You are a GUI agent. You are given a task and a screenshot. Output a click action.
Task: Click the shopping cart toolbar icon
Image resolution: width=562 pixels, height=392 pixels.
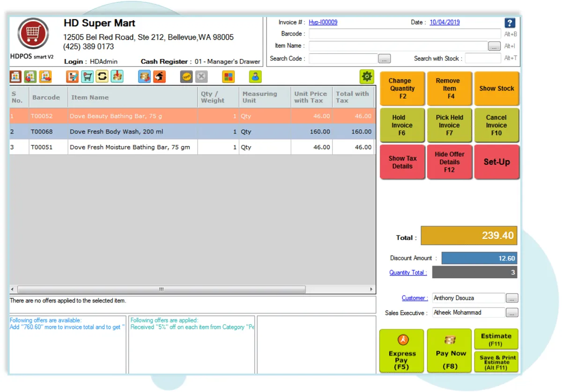click(87, 76)
